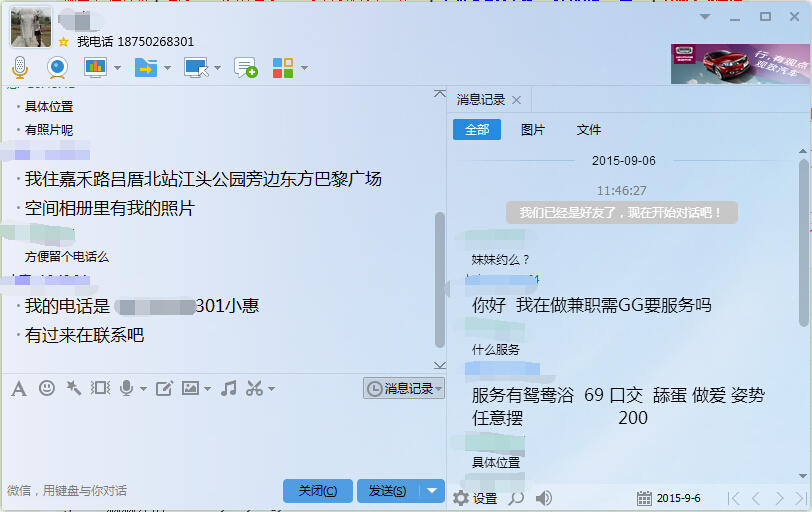
Task: Click the music note icon in input toolbar
Action: pyautogui.click(x=229, y=388)
